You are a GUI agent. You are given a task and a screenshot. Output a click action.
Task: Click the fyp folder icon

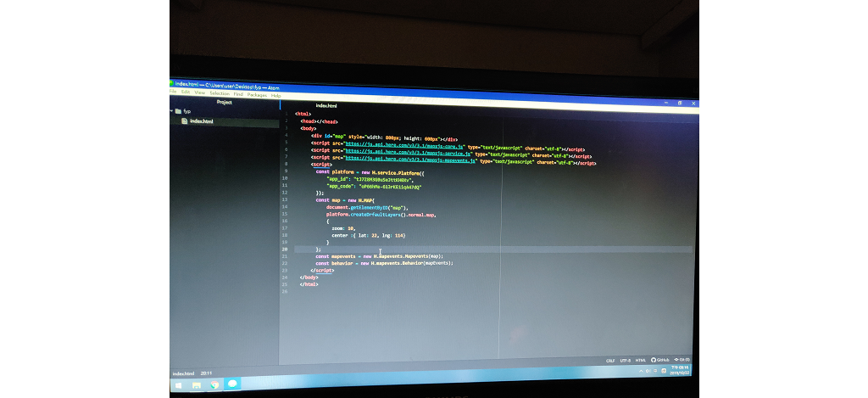coord(178,111)
